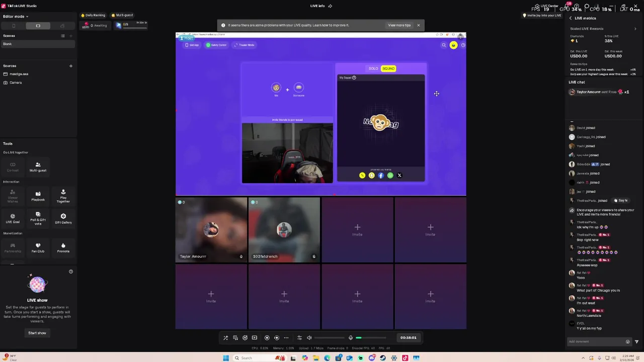Open the Promote tool
Viewport: 644px width, 362px height.
point(63,247)
